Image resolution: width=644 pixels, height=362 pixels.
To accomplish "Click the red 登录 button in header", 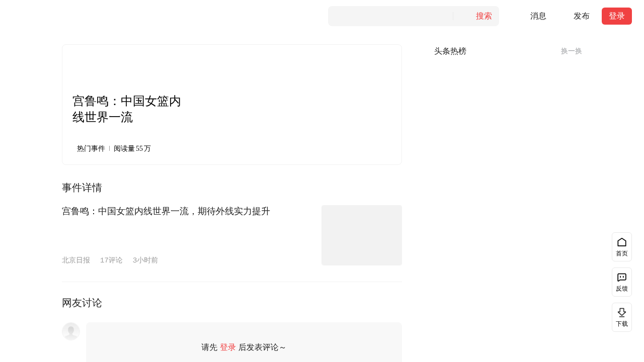I will [616, 16].
